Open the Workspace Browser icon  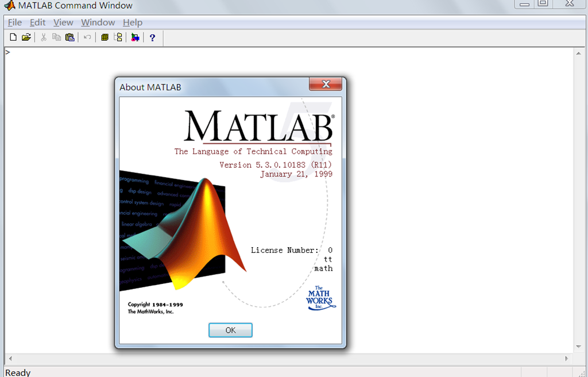tap(105, 37)
